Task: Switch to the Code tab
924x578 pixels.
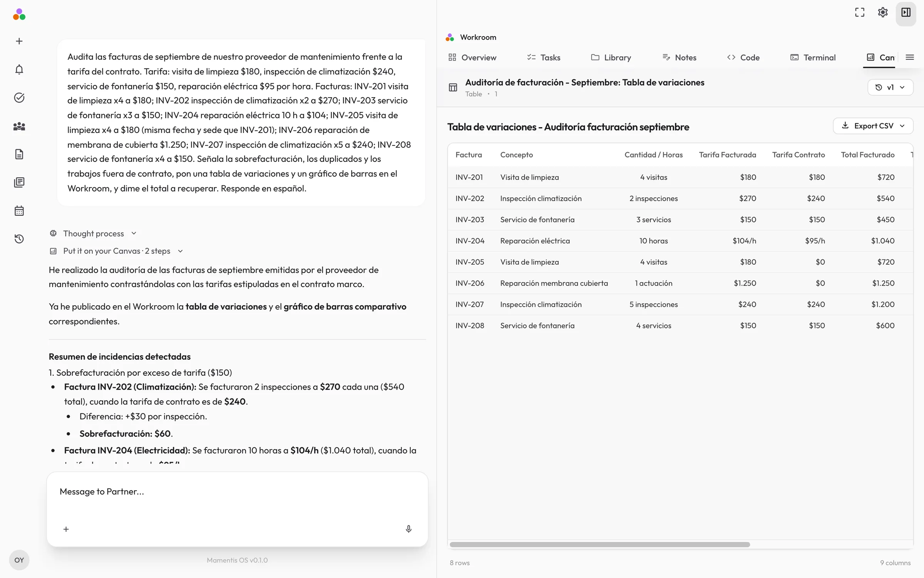Action: click(x=743, y=57)
